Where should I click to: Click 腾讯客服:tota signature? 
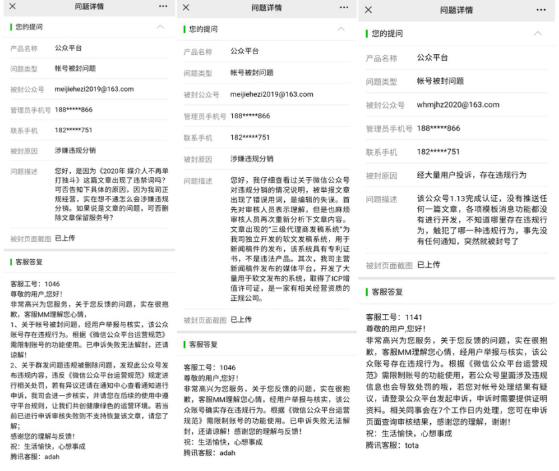(x=392, y=445)
